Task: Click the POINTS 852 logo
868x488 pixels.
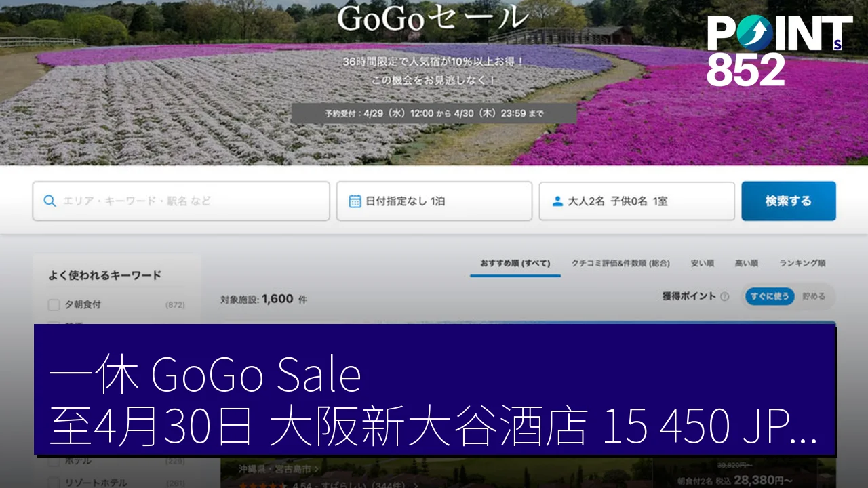Action: (778, 51)
